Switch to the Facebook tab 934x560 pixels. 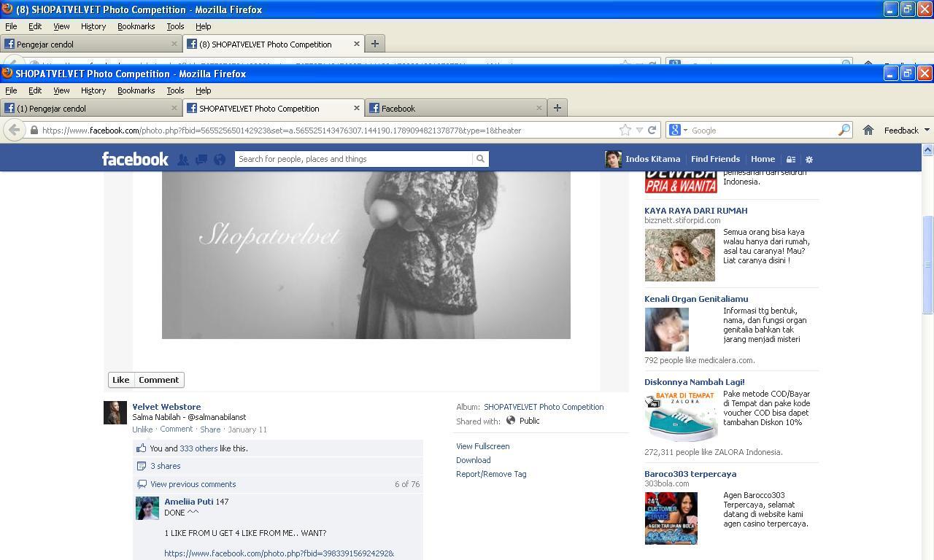pyautogui.click(x=456, y=108)
